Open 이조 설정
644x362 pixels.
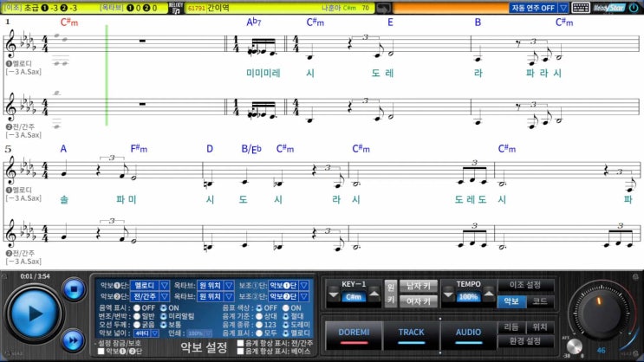pyautogui.click(x=525, y=285)
